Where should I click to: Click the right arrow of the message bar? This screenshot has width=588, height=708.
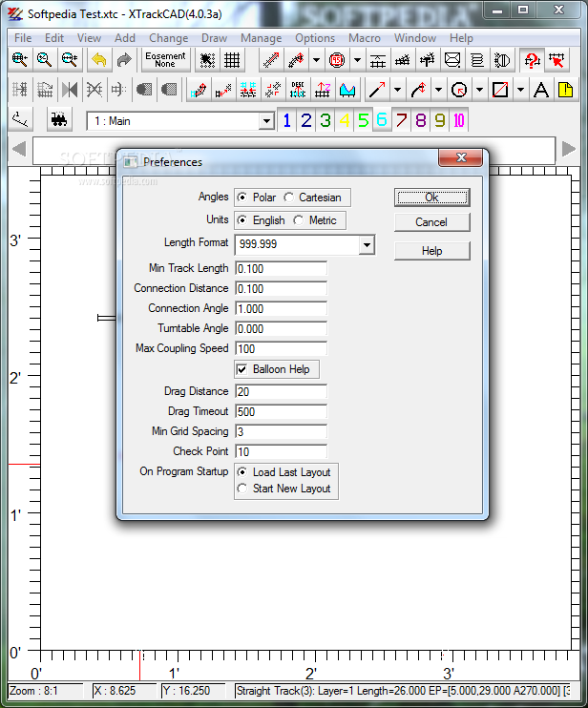(569, 149)
